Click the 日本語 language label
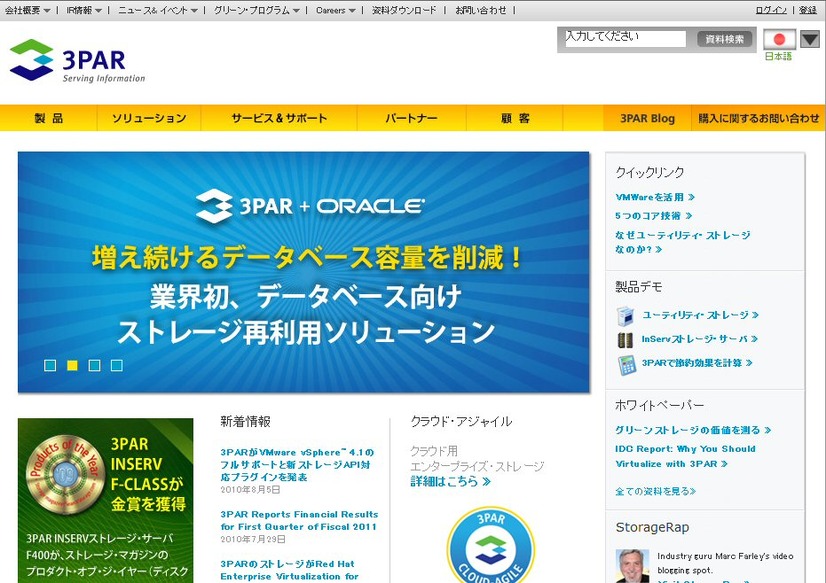 point(778,56)
